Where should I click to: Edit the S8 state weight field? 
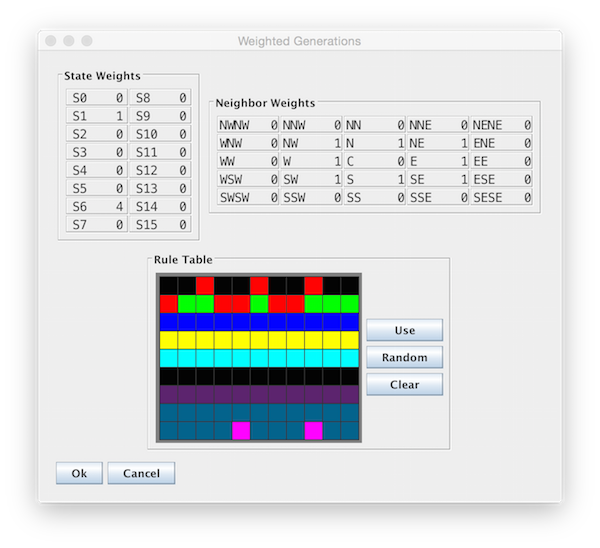160,98
